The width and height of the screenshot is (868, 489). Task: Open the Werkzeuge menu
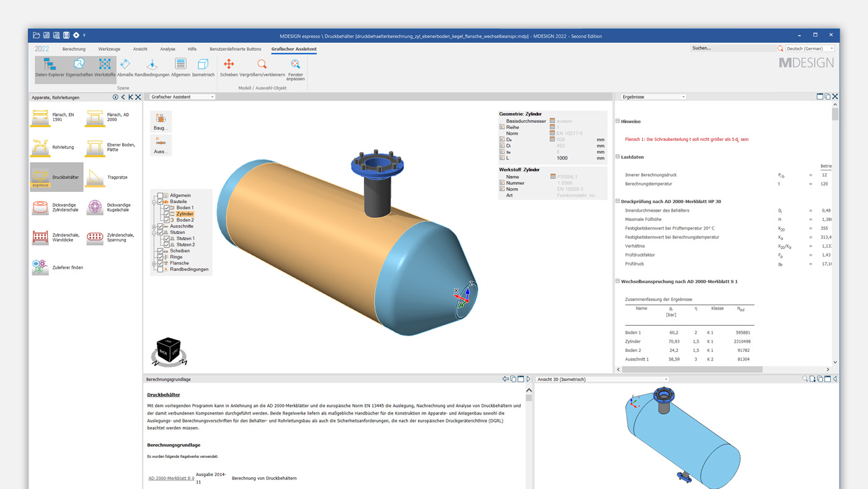[109, 49]
